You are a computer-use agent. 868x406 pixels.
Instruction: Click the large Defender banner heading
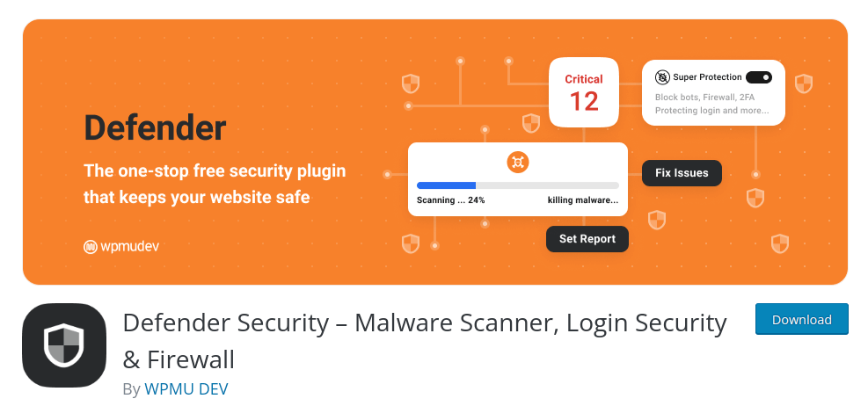coord(155,127)
